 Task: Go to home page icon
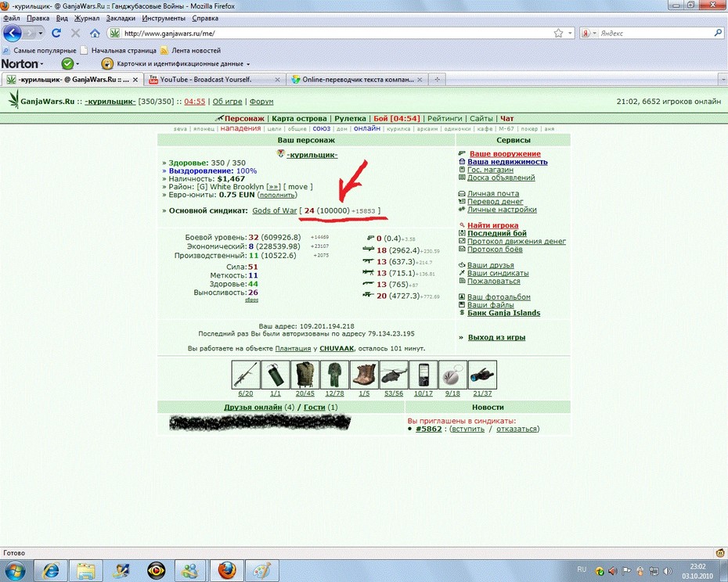click(95, 33)
